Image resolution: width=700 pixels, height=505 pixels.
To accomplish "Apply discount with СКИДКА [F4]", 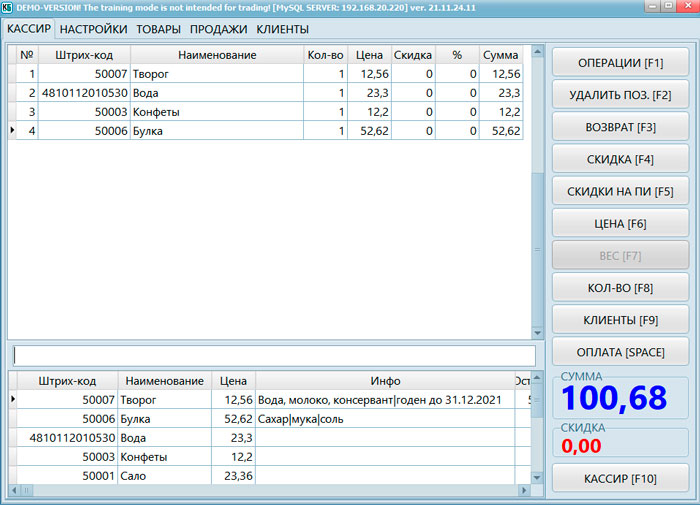I will click(621, 159).
